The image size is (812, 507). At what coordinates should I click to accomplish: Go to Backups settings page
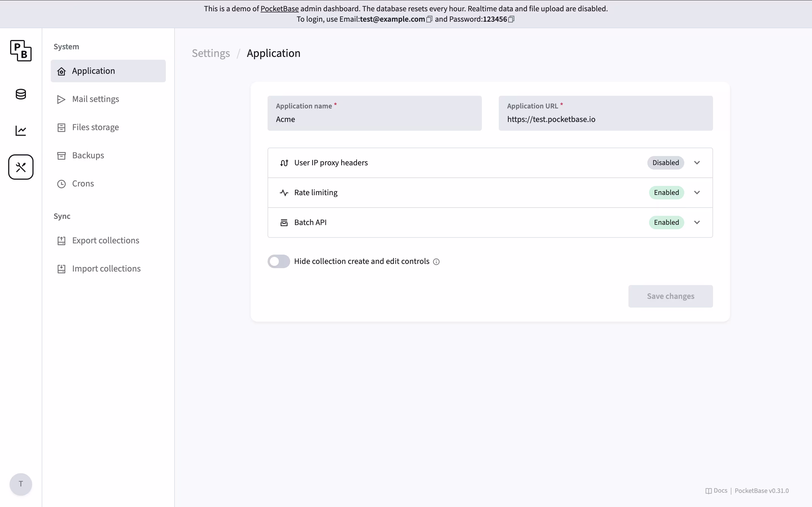coord(88,155)
